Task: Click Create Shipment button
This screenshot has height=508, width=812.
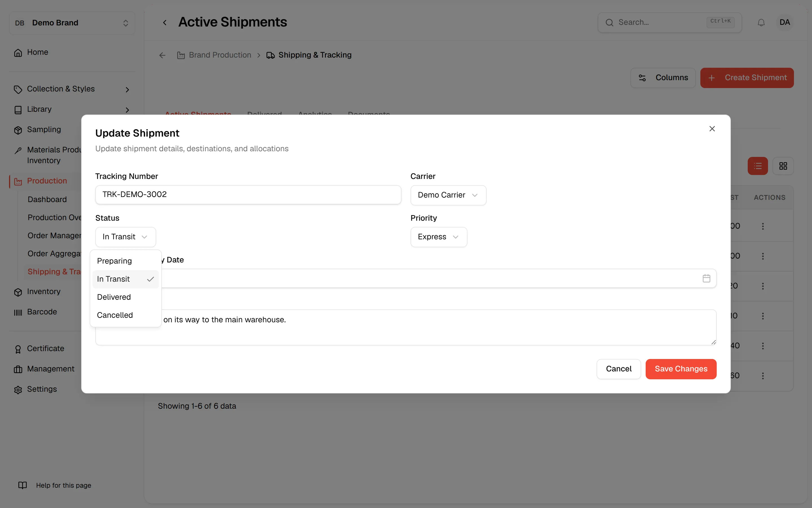Action: point(747,78)
